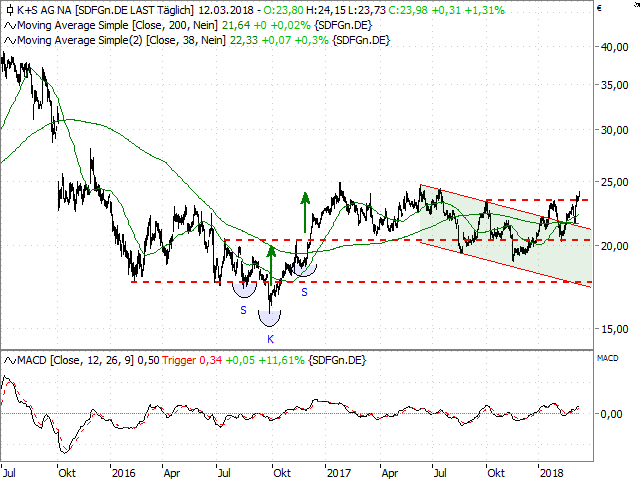Select the Moving Average Simple(2) [Close, 38, Nein] label
This screenshot has width=640, height=480.
[122, 41]
